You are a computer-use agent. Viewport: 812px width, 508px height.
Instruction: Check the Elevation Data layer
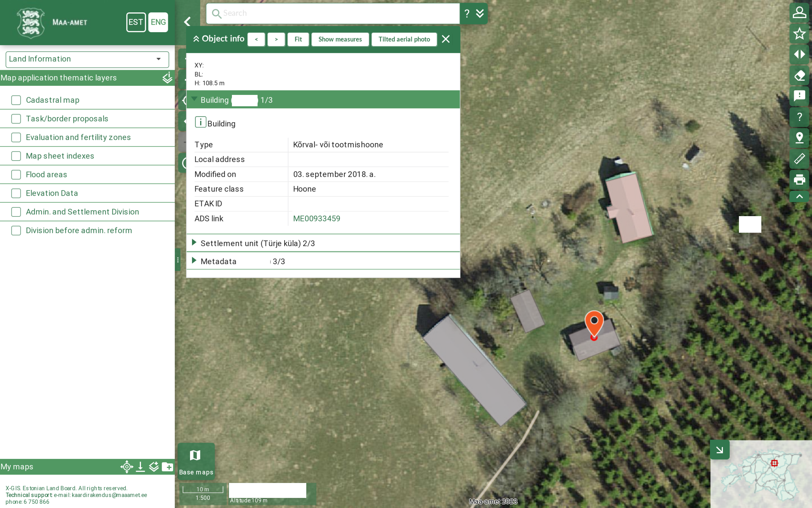click(16, 193)
